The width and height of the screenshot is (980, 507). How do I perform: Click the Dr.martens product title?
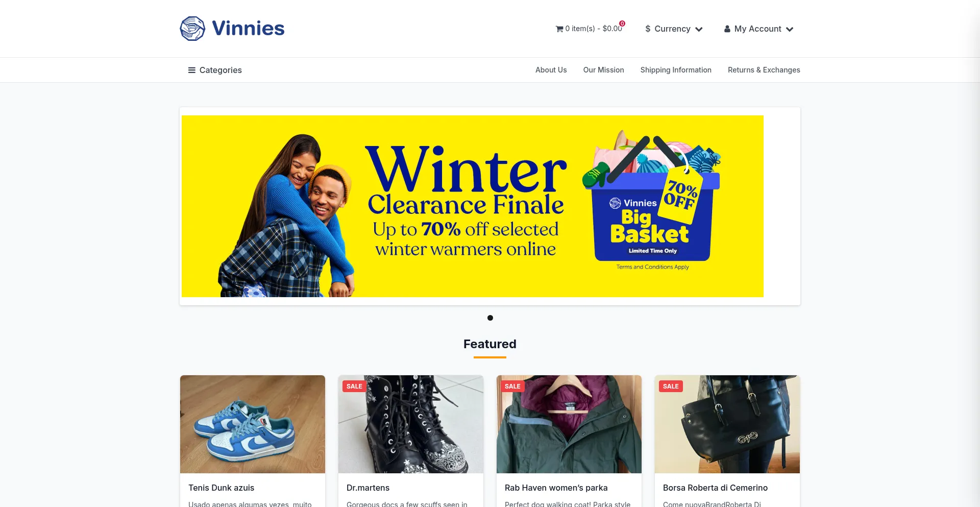[368, 488]
